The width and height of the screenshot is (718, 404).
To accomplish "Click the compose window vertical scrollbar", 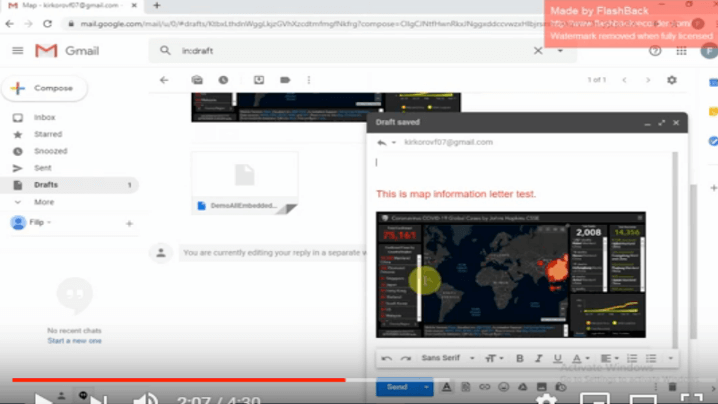I will point(675,250).
